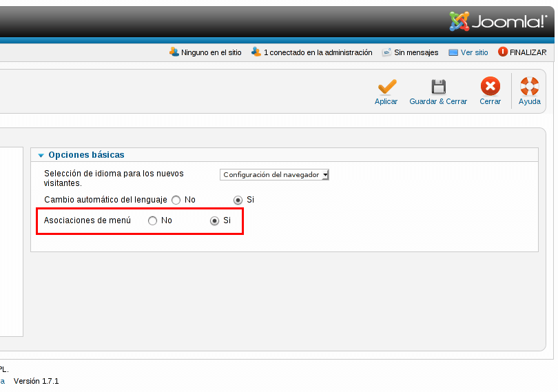The width and height of the screenshot is (558, 392).
Task: Click the Cambio automático del lenguaje label
Action: pos(105,200)
